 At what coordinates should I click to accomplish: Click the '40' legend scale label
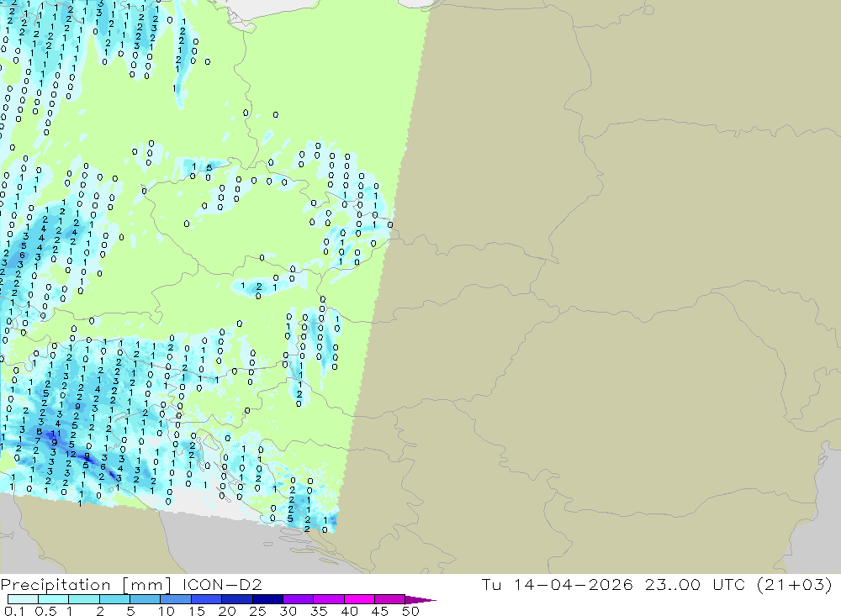tap(349, 611)
